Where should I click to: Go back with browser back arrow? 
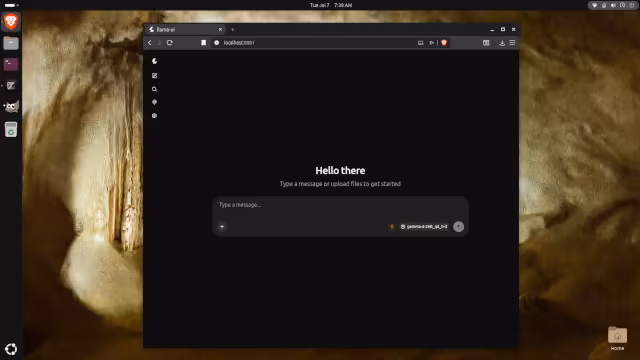[150, 42]
